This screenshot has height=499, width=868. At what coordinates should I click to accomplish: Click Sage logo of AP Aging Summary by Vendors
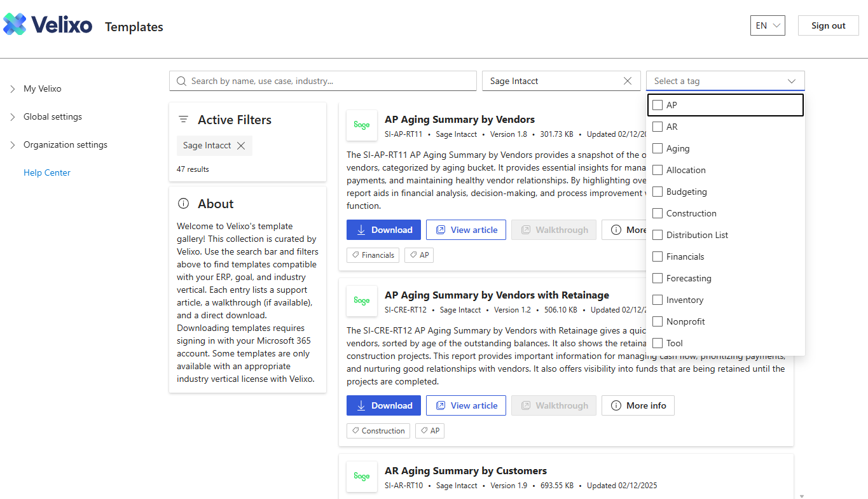[x=362, y=125]
